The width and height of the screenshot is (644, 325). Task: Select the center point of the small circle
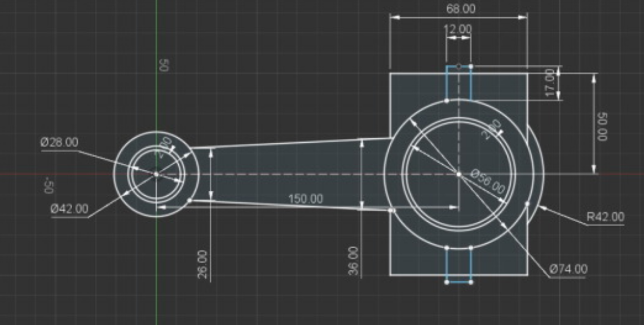pos(156,174)
